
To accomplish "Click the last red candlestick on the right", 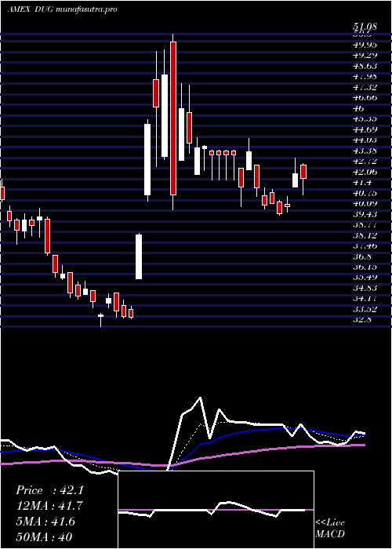I will point(303,172).
